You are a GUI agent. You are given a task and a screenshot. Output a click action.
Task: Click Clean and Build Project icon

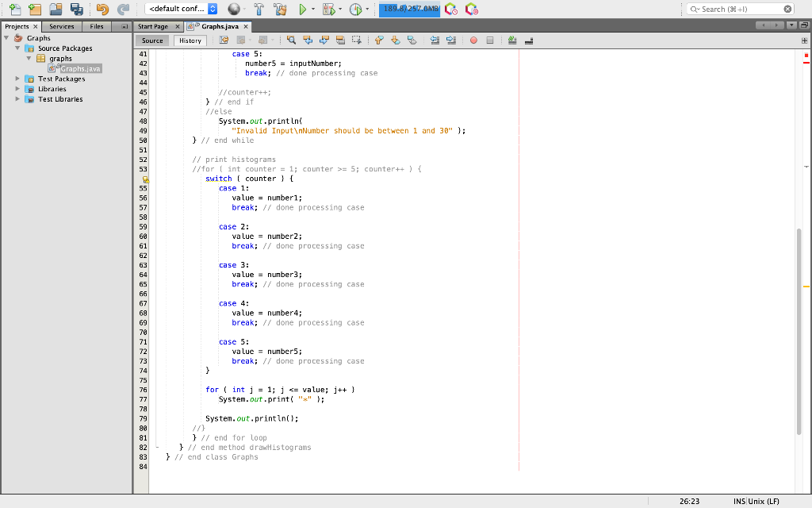tap(279, 10)
